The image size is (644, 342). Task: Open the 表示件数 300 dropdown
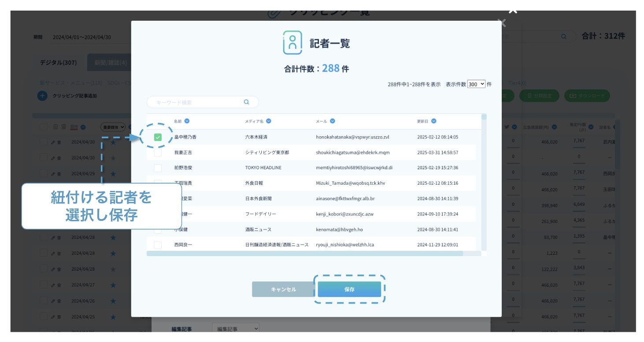point(476,84)
